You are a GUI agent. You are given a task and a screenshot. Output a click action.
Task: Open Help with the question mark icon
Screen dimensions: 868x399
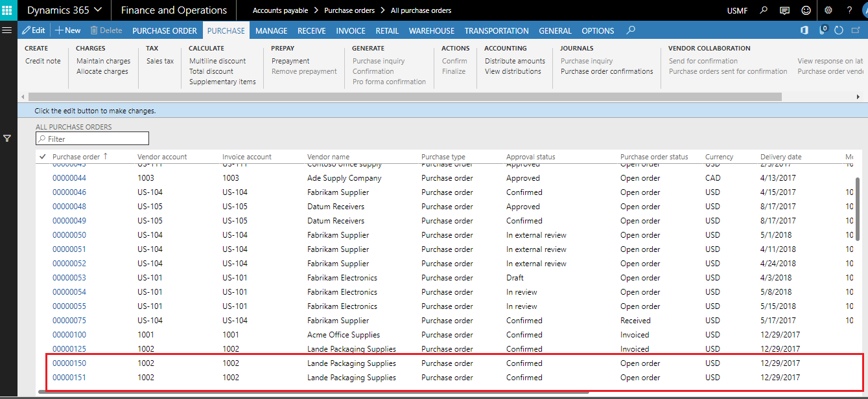click(849, 10)
